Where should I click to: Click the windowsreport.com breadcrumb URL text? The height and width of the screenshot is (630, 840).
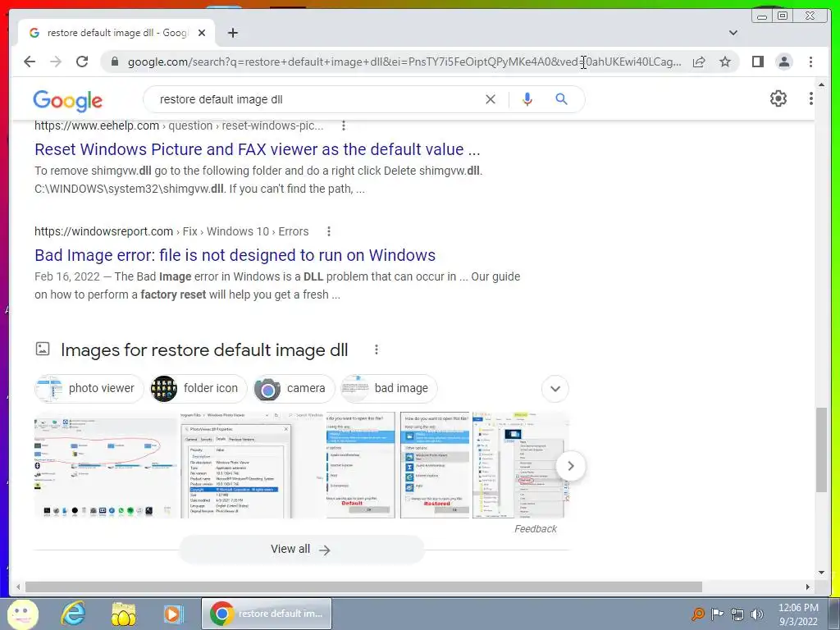pyautogui.click(x=171, y=231)
